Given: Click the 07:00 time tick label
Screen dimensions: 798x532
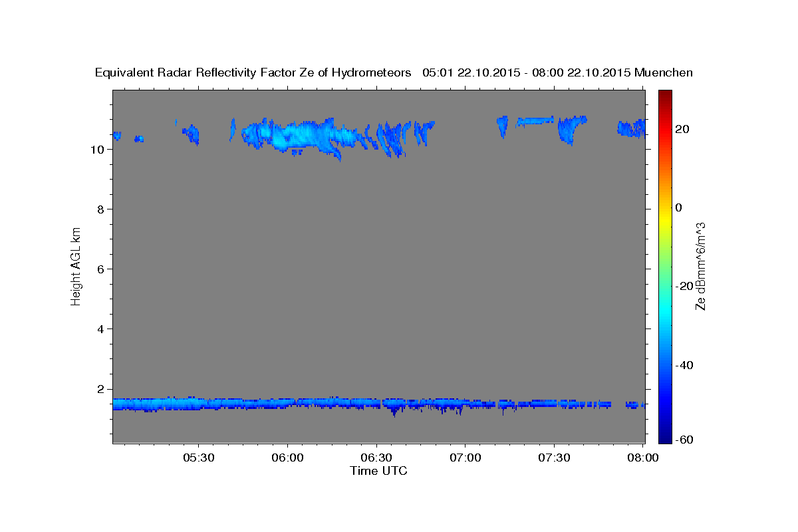Looking at the screenshot, I should 465,458.
